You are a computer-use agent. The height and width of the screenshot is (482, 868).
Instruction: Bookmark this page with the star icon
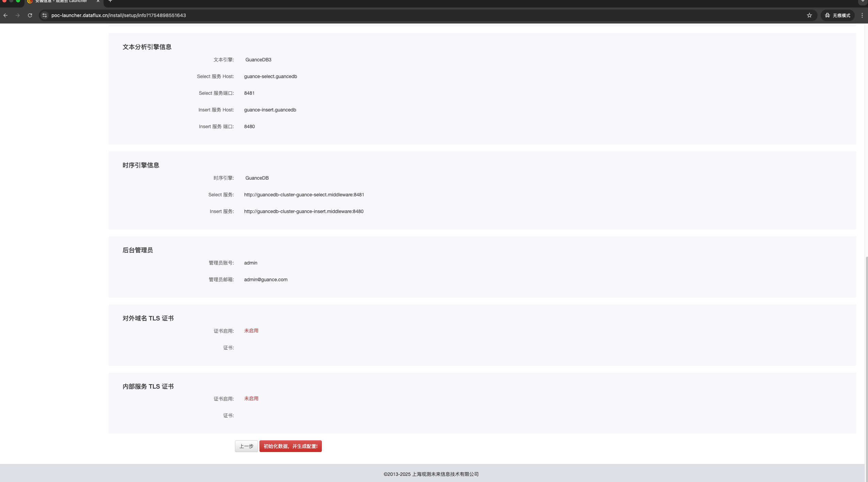[x=809, y=15]
